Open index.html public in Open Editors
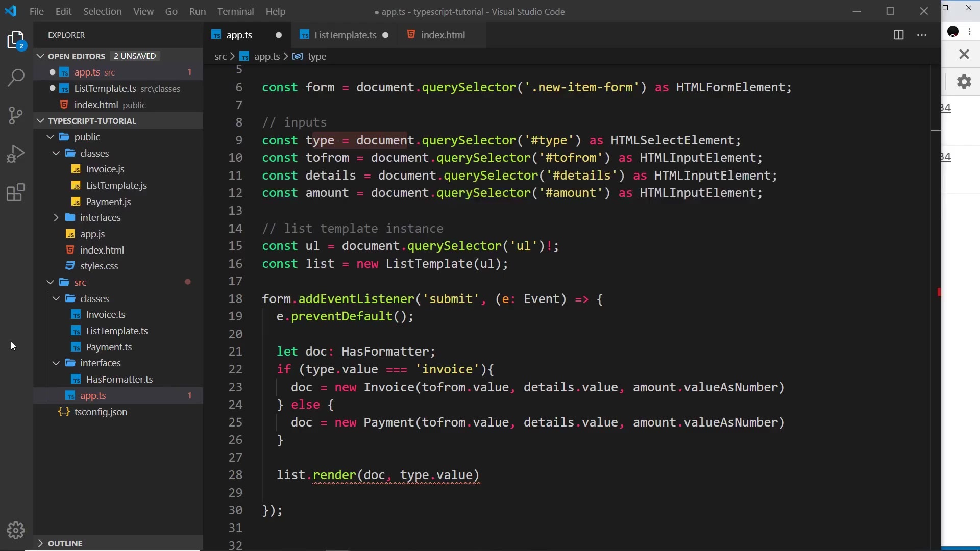Screen dimensions: 980x551 tap(118, 105)
